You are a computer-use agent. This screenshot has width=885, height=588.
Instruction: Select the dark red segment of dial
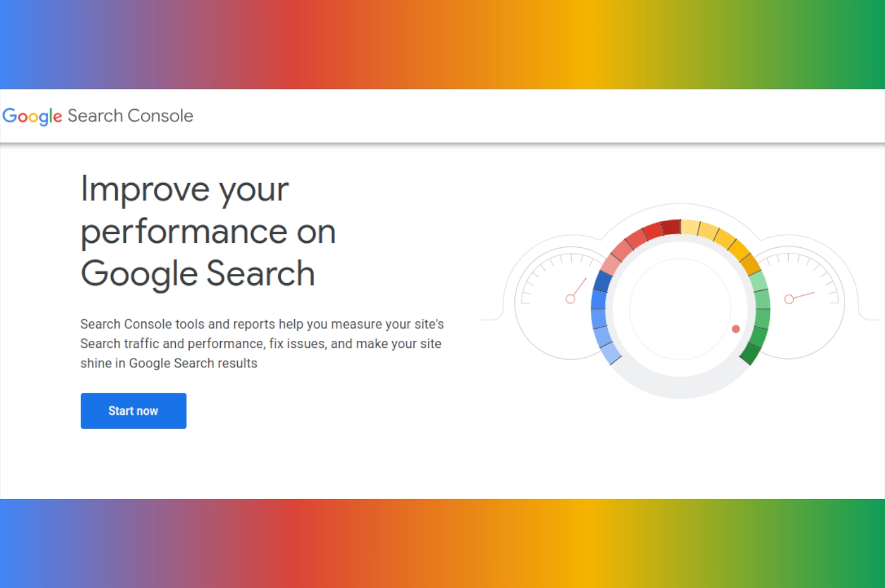tap(671, 227)
